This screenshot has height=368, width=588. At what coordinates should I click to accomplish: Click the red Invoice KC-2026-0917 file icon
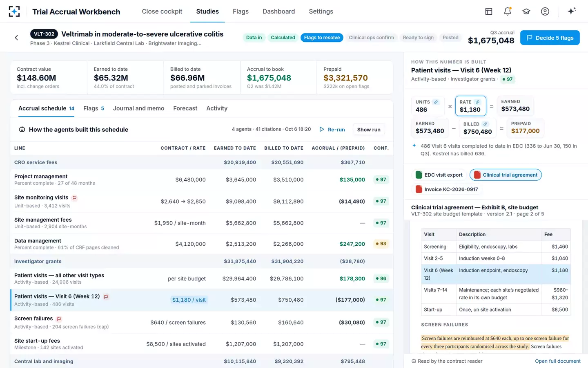click(419, 189)
